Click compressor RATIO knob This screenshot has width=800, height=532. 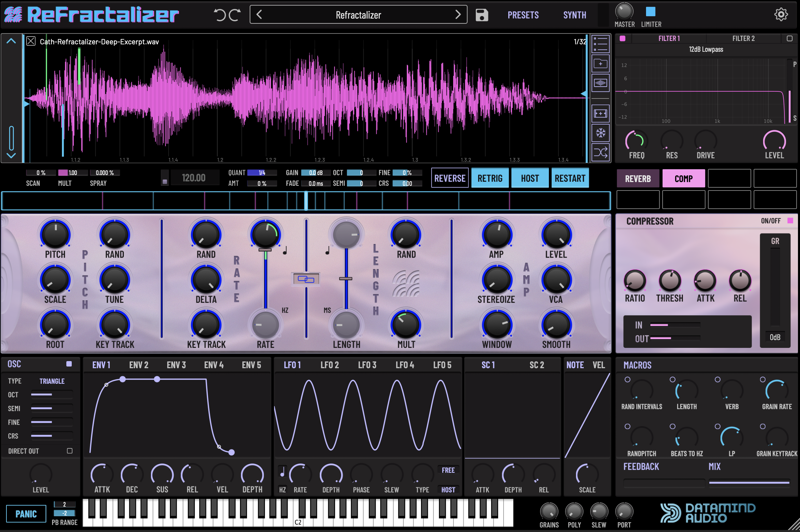click(x=635, y=281)
